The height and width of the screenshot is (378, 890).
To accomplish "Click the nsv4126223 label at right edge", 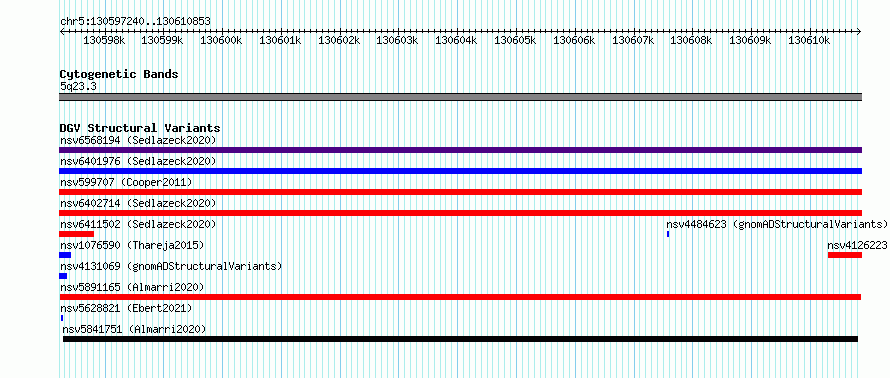I will 857,245.
